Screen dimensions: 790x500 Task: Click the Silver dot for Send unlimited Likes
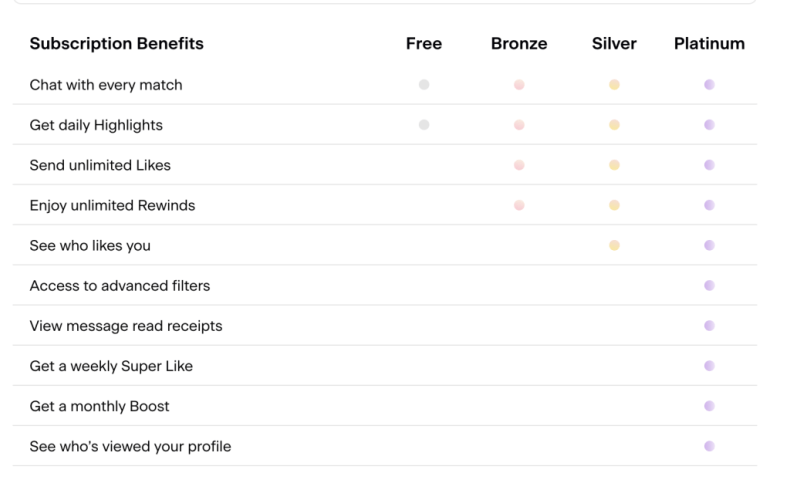(614, 165)
